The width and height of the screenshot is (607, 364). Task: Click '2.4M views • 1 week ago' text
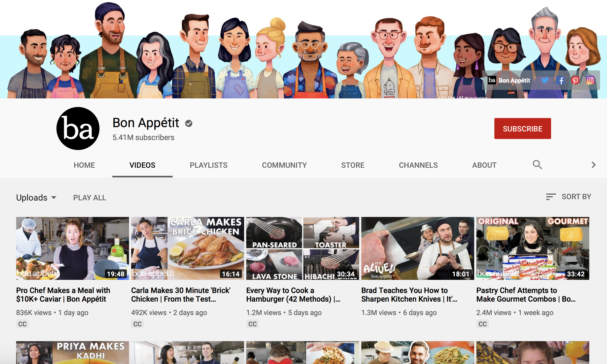[515, 313]
